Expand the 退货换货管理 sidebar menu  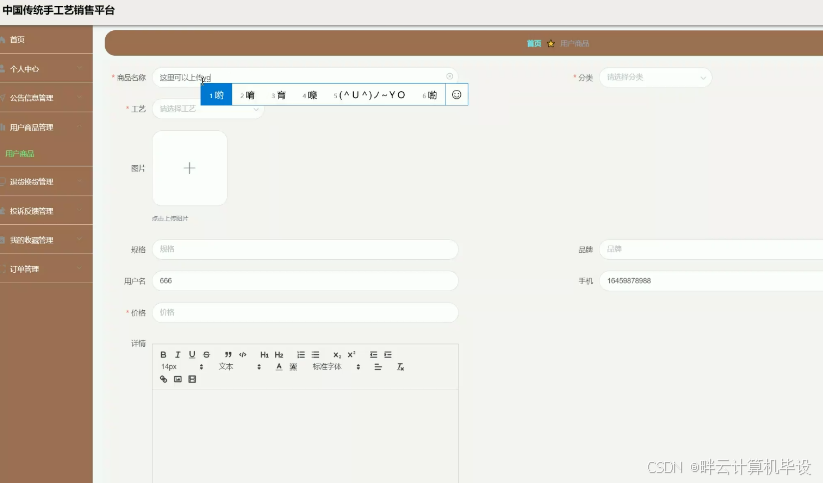(46, 182)
